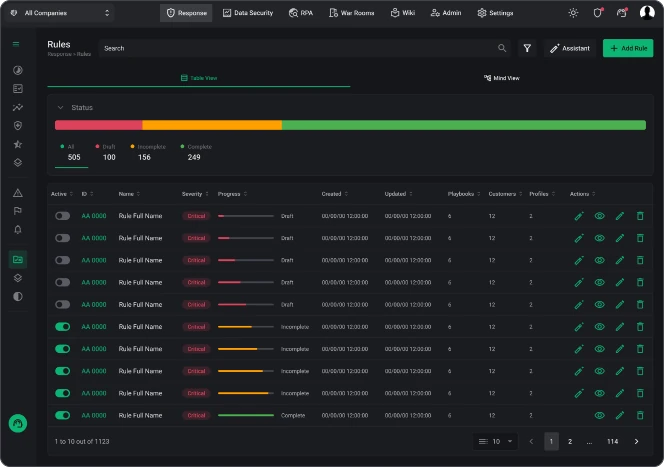Sort by the Profiles column

point(542,194)
